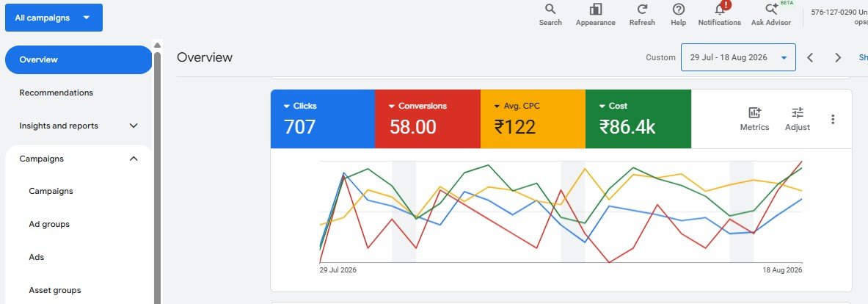
Task: Click the yellow Avg. CPC ₹122 tile
Action: click(533, 119)
